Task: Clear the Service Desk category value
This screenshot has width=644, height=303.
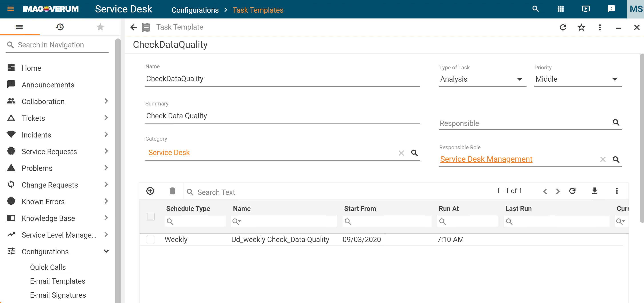Action: [401, 153]
